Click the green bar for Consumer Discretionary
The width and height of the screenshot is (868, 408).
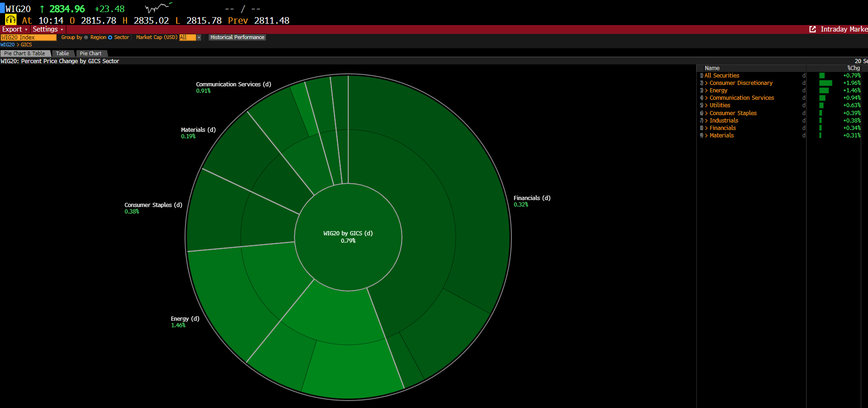tap(826, 83)
